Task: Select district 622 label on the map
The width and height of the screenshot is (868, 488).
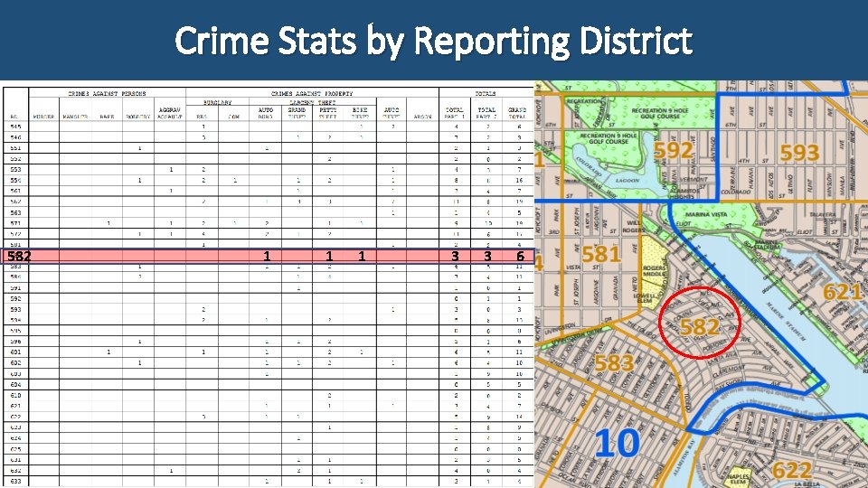Action: pos(792,470)
